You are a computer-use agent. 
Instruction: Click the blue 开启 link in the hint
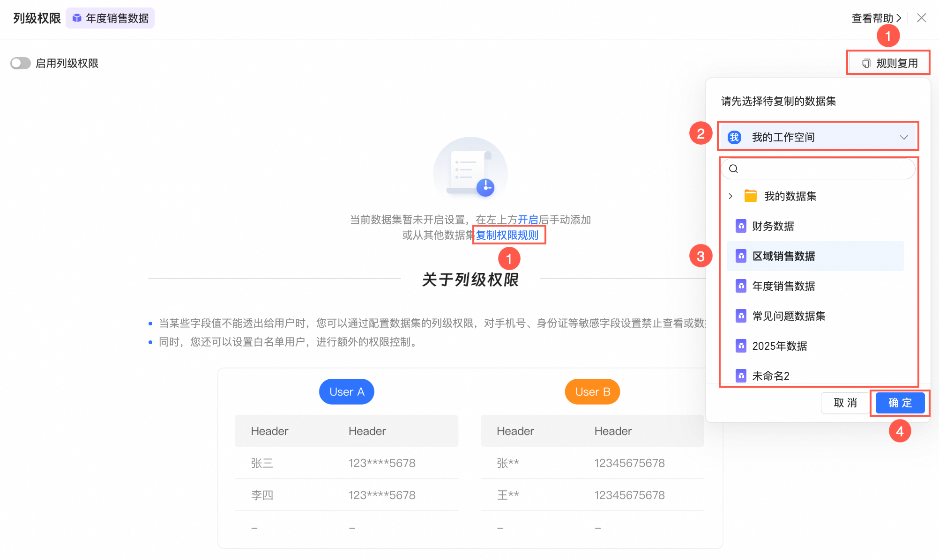tap(528, 220)
